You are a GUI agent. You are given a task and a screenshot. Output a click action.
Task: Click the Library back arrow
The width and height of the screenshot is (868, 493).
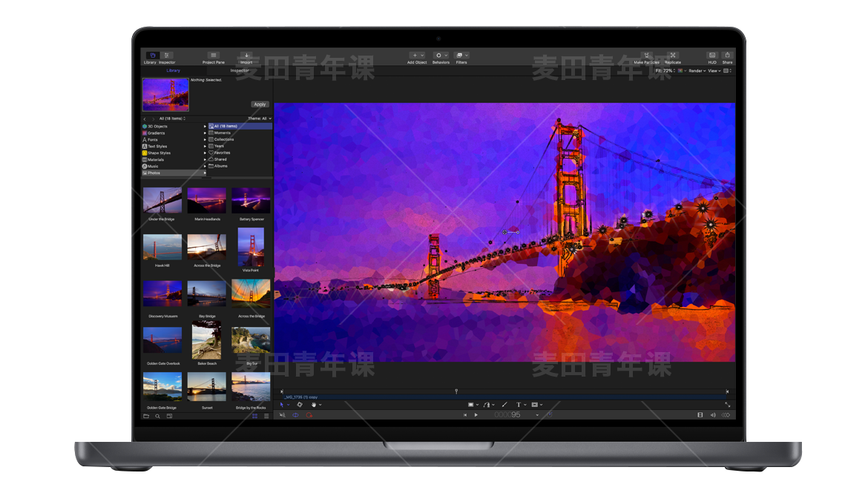point(145,119)
